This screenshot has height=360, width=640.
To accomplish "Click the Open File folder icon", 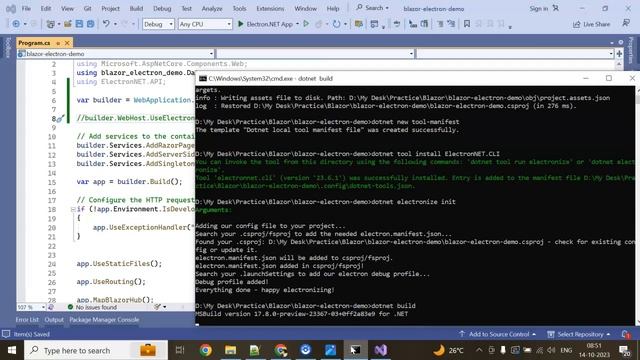I will 68,24.
